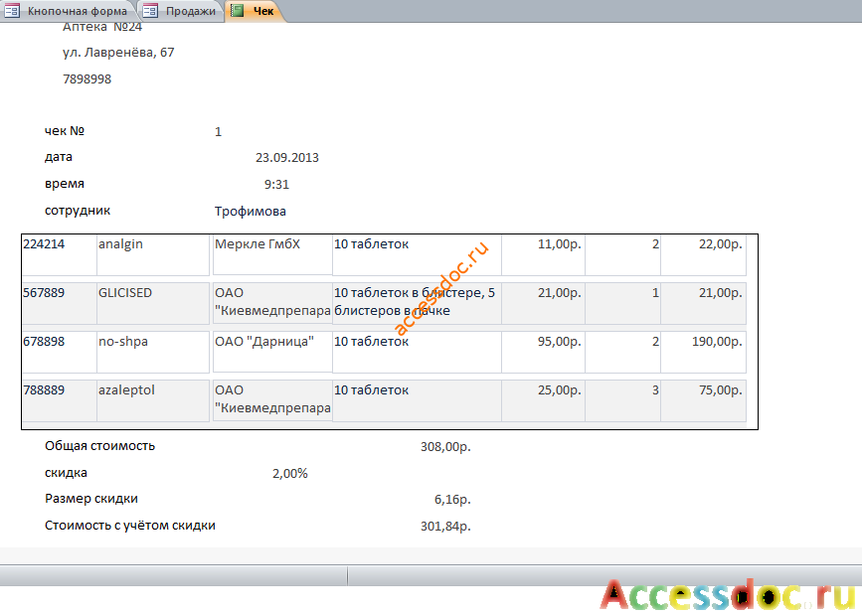Click product code 224214
The image size is (862, 616).
pos(44,244)
